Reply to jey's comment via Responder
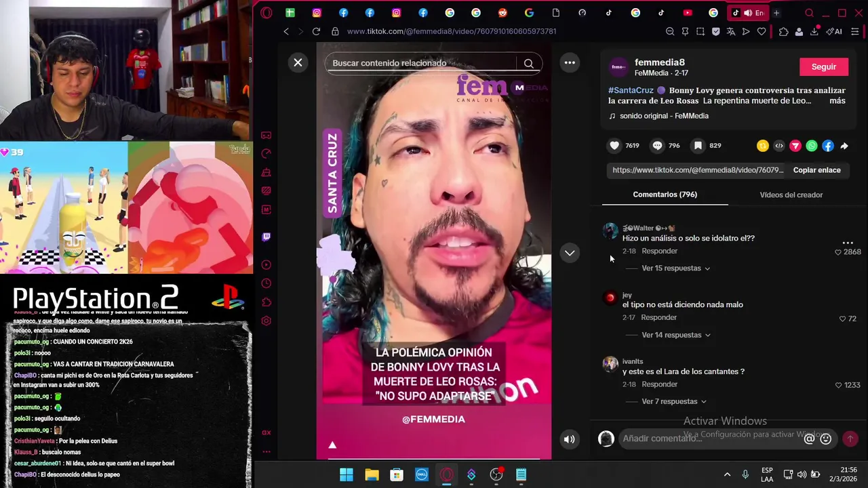The image size is (868, 488). click(658, 317)
